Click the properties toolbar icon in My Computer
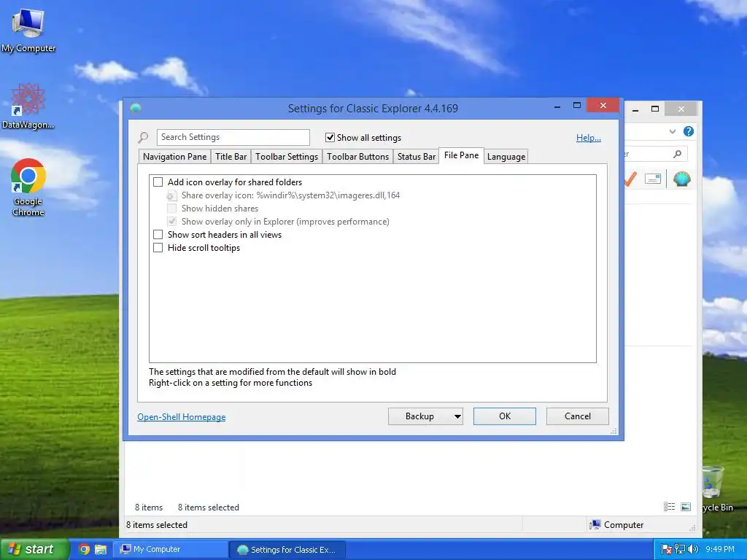The height and width of the screenshot is (560, 747). coord(653,179)
